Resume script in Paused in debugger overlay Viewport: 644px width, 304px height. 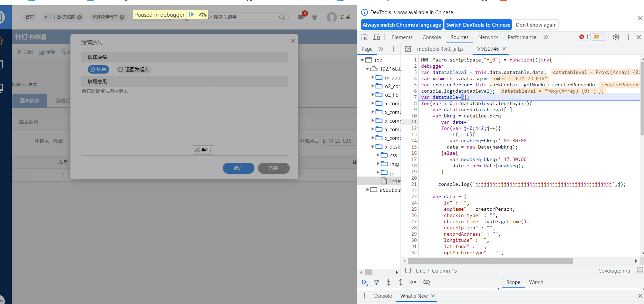click(191, 15)
